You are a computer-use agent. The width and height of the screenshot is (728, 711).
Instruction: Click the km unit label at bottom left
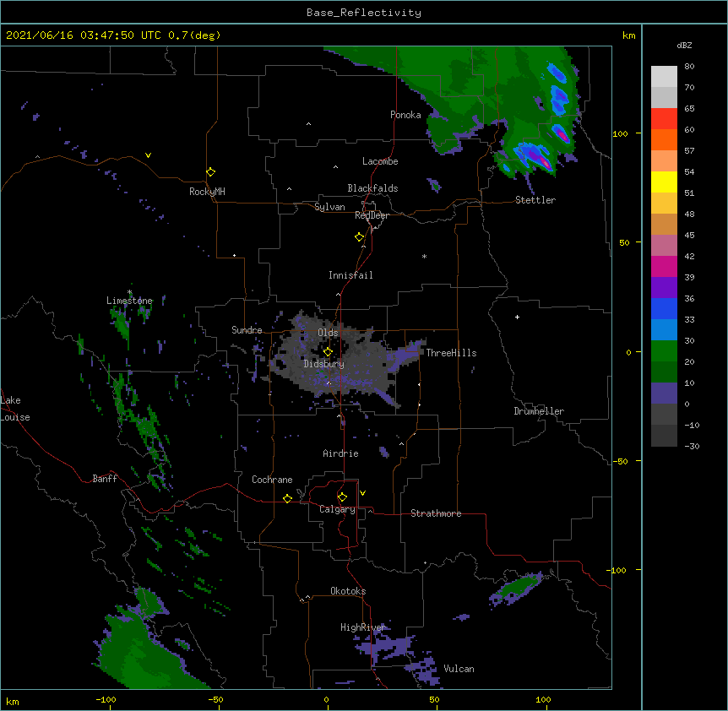click(13, 702)
